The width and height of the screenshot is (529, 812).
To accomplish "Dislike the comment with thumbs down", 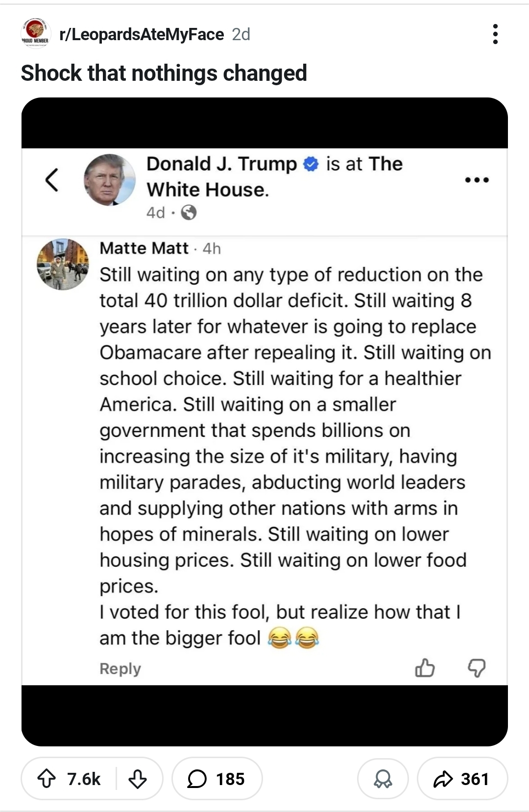I will (477, 668).
